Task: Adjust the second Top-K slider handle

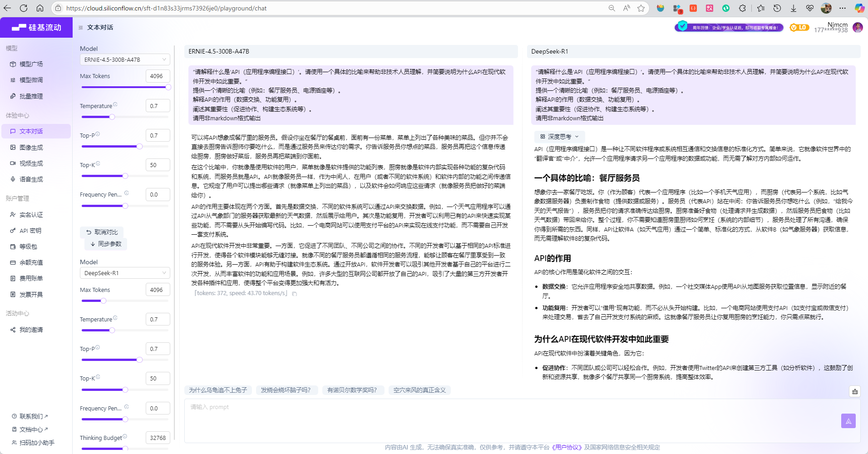Action: click(125, 390)
